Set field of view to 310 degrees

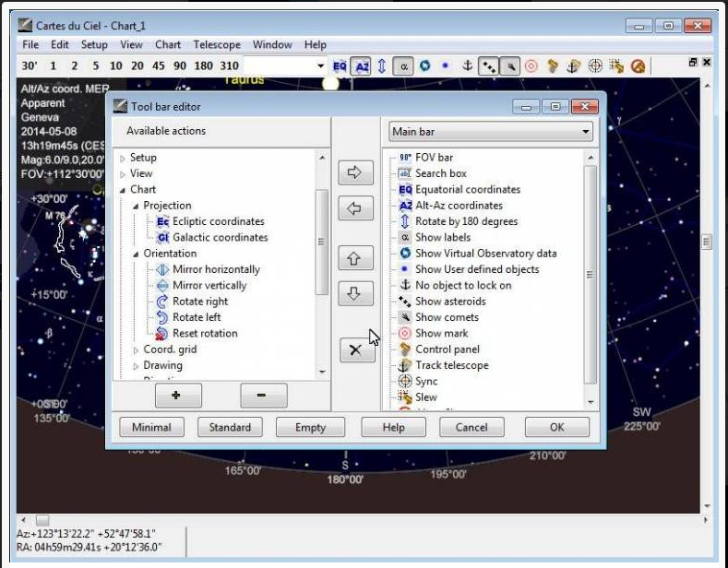pos(230,65)
